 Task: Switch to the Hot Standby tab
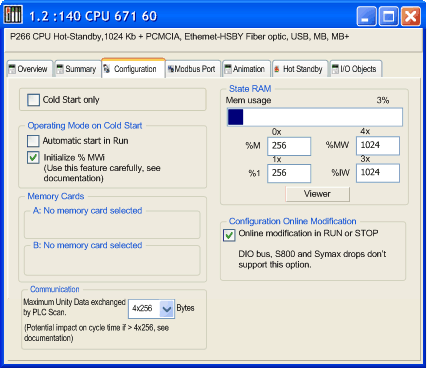coord(300,69)
